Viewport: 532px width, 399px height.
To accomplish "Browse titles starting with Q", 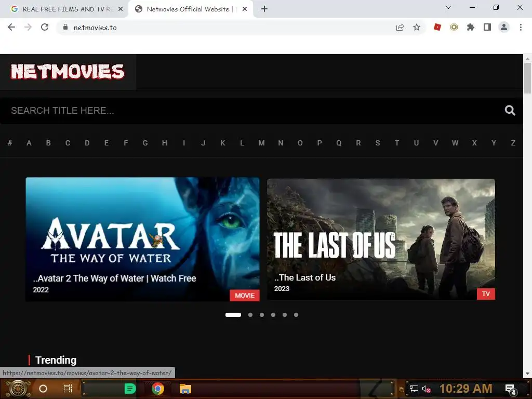I will coord(339,143).
